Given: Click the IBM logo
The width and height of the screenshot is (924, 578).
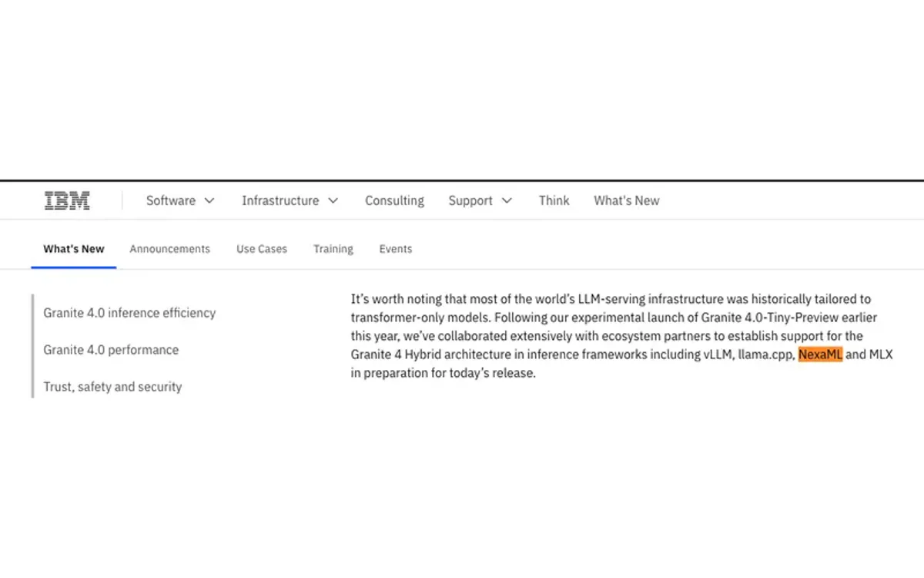Looking at the screenshot, I should pyautogui.click(x=67, y=200).
